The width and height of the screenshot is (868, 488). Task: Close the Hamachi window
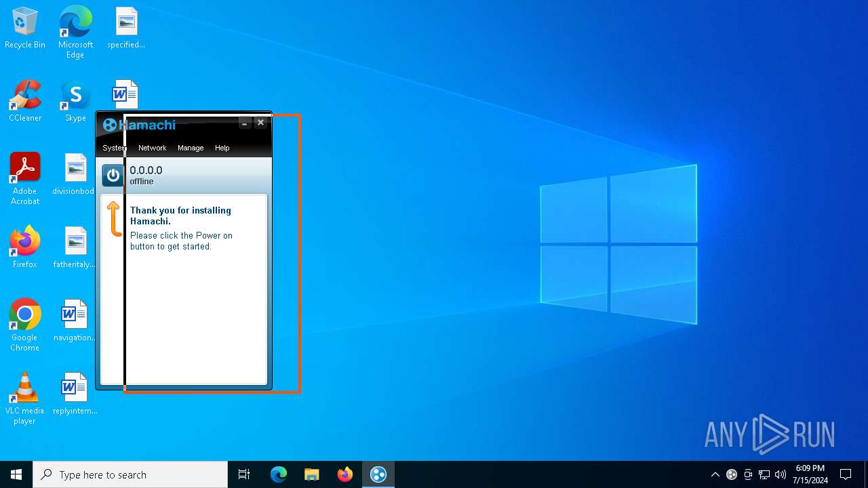tap(260, 123)
